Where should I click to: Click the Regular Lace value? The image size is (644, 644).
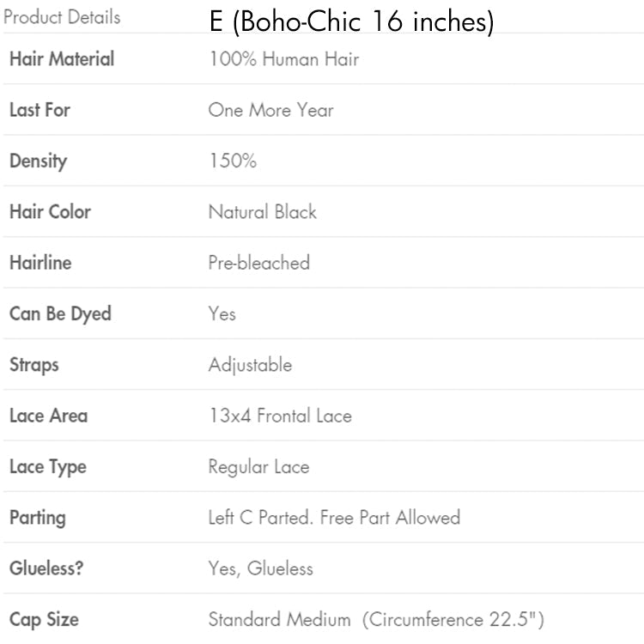tap(258, 467)
